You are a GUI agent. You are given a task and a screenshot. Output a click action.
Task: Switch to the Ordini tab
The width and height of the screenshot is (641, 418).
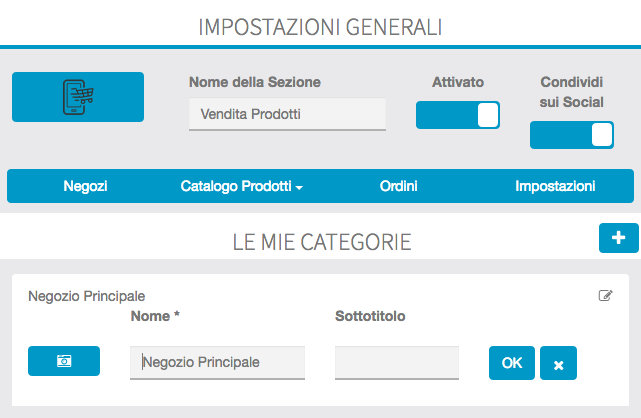[x=399, y=186]
